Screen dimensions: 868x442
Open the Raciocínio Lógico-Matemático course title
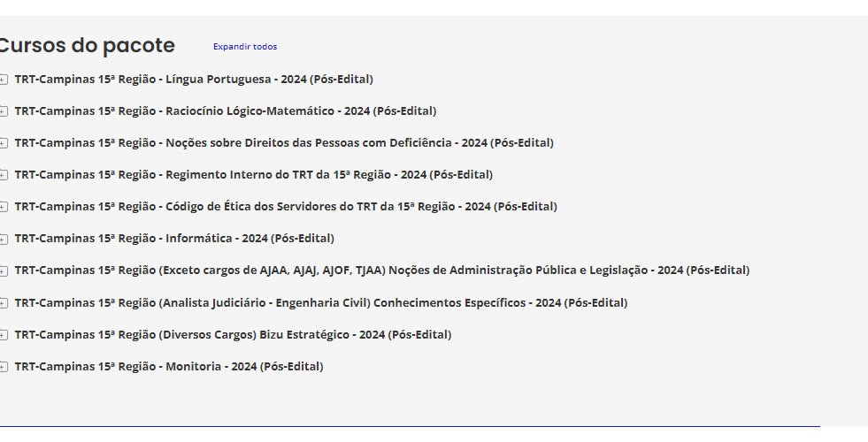[226, 111]
